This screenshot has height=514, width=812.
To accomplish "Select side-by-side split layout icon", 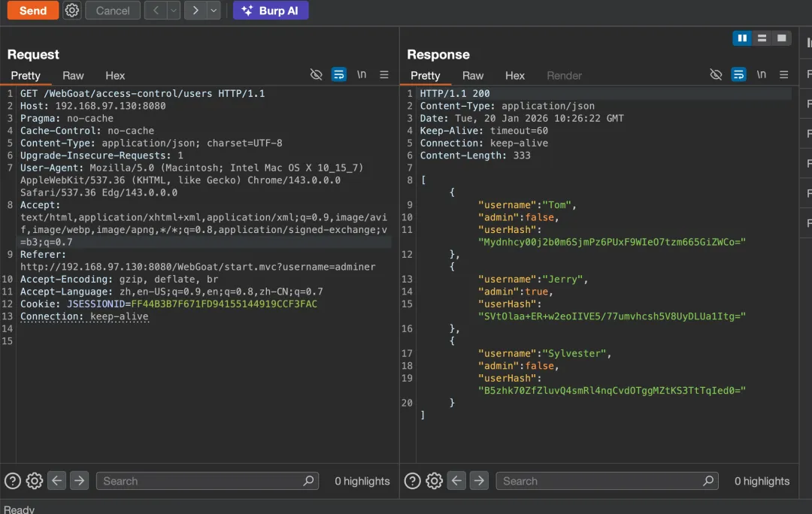I will tap(742, 38).
